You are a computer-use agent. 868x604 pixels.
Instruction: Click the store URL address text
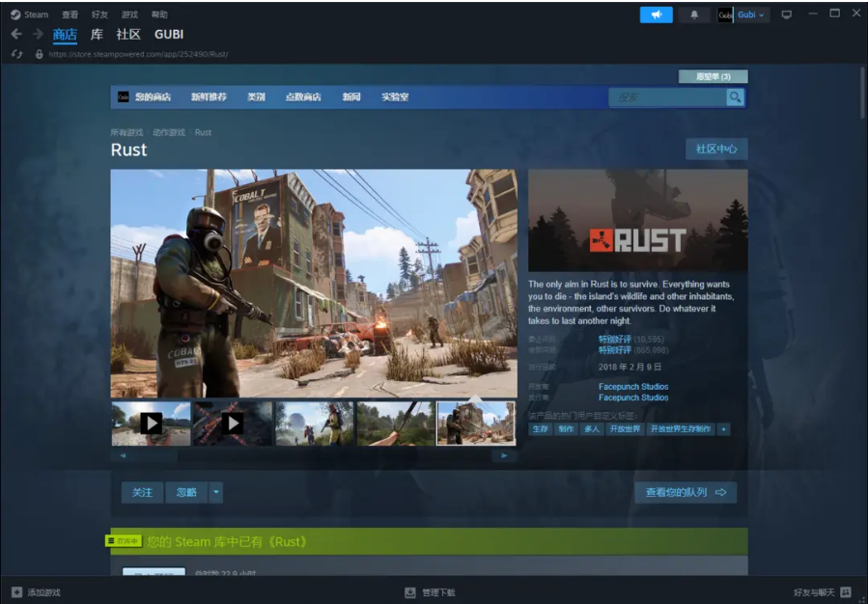138,54
